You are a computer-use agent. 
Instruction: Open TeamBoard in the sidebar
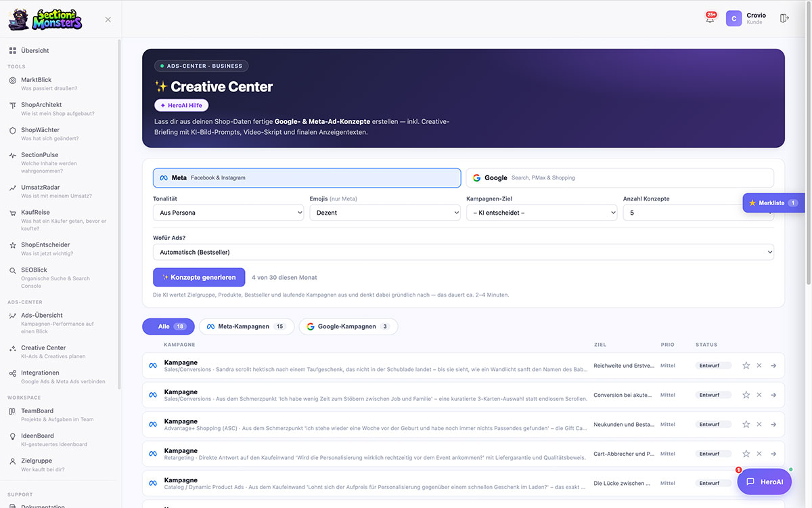point(59,415)
